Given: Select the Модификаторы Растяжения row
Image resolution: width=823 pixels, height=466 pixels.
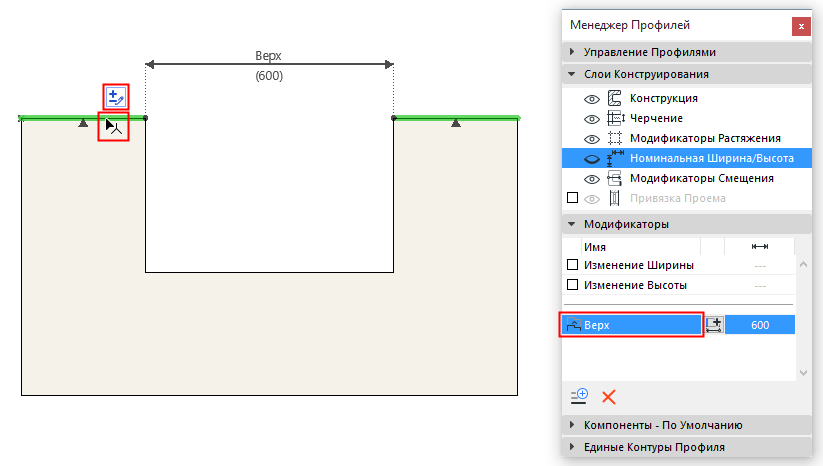Looking at the screenshot, I should [687, 138].
